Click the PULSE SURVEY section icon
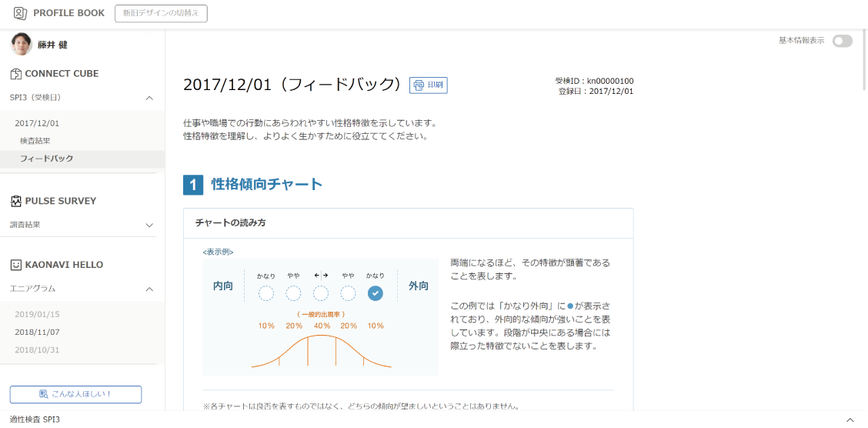 click(16, 201)
